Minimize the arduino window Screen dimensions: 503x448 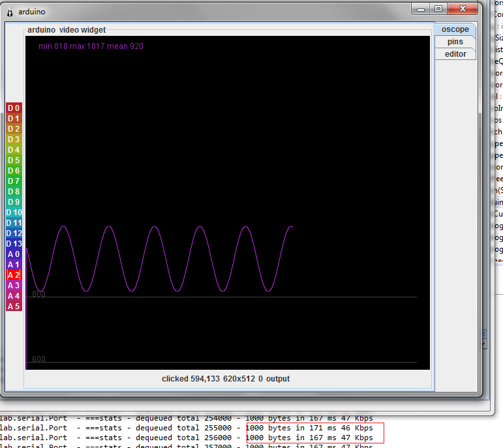[x=421, y=9]
